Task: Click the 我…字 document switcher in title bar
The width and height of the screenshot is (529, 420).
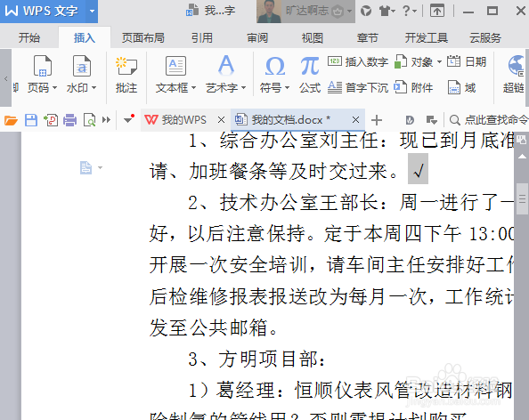Action: pos(210,12)
